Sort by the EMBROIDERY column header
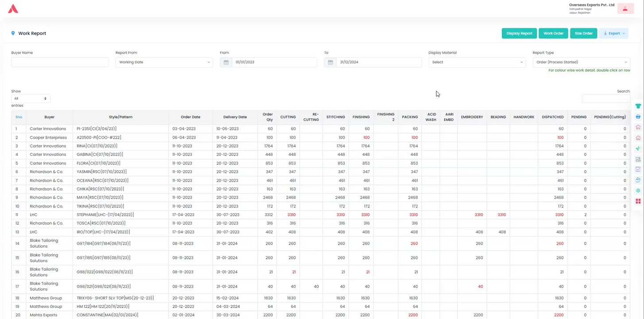644x319 pixels. (x=472, y=117)
